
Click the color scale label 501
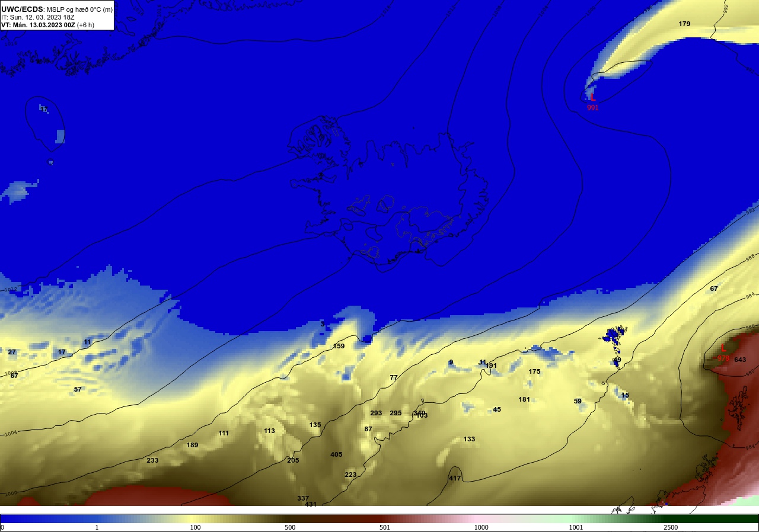(386, 527)
